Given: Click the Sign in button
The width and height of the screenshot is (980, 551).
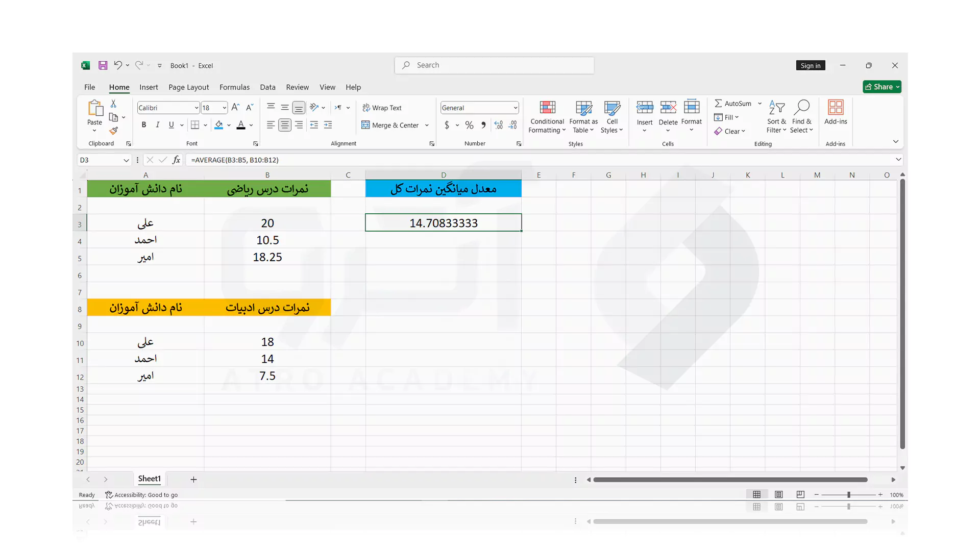Looking at the screenshot, I should pos(811,65).
